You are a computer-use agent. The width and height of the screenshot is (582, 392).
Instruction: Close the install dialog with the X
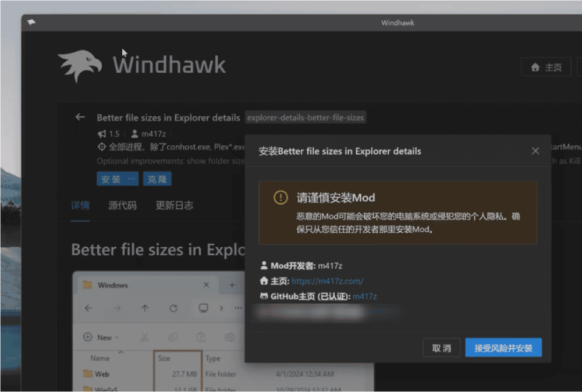coord(535,151)
